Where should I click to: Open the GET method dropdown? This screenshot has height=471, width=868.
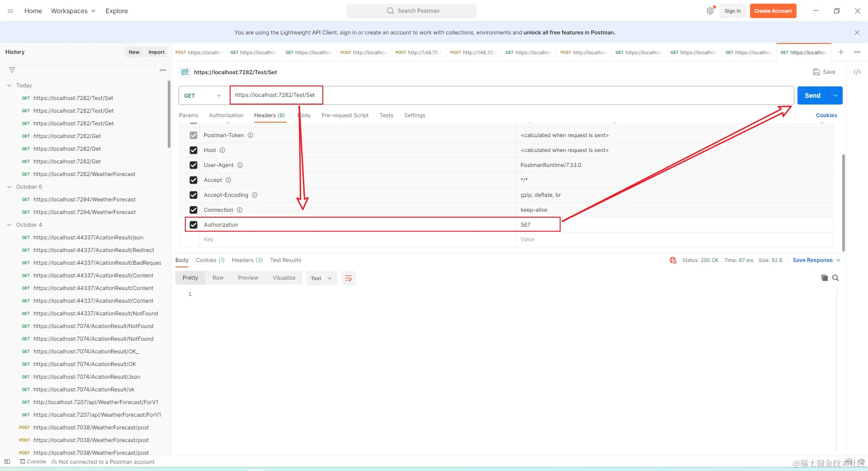203,95
